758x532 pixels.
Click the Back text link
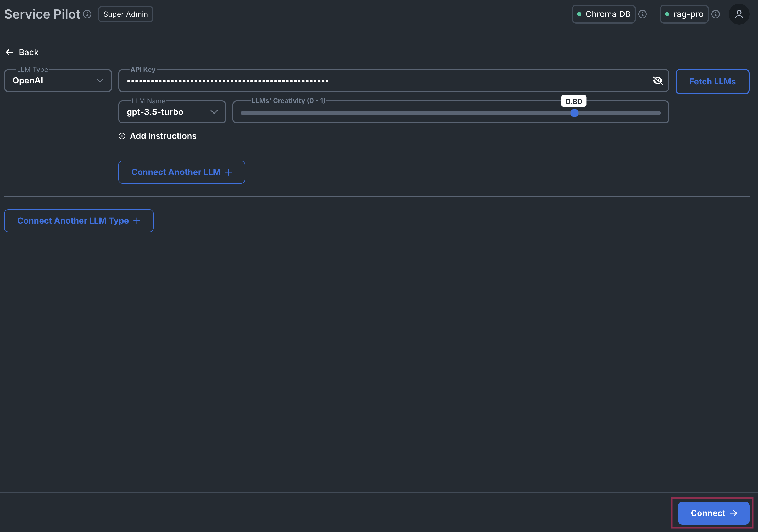click(29, 52)
